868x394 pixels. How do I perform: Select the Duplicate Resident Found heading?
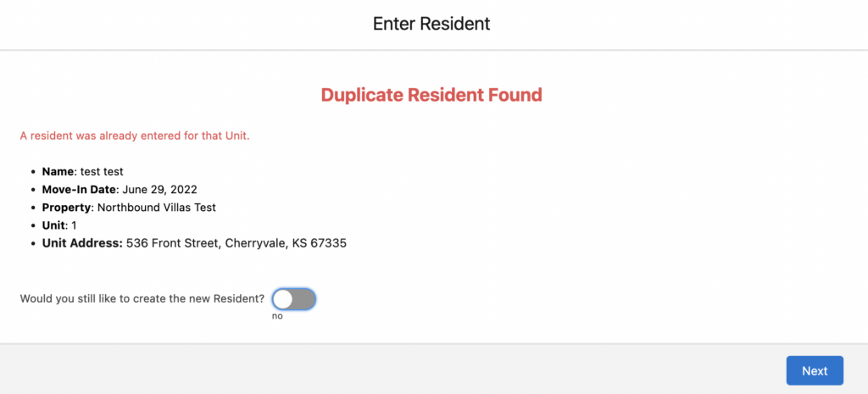click(x=431, y=95)
